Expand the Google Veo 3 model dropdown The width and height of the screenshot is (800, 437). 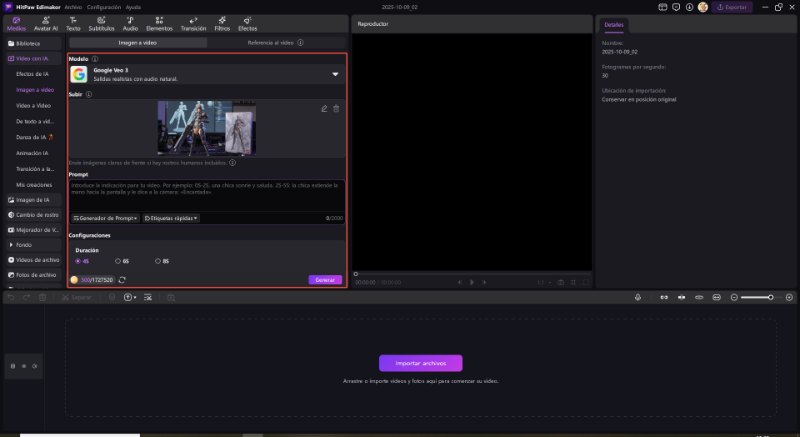click(335, 74)
